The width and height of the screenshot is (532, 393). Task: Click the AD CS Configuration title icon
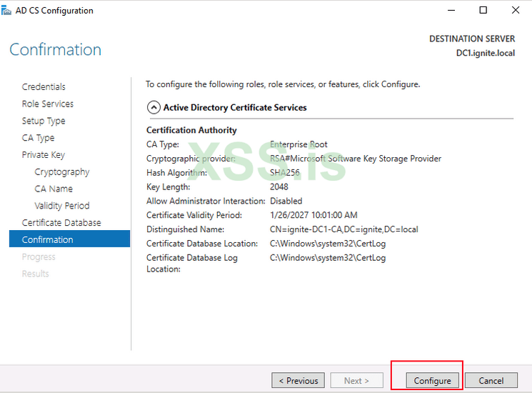coord(6,11)
